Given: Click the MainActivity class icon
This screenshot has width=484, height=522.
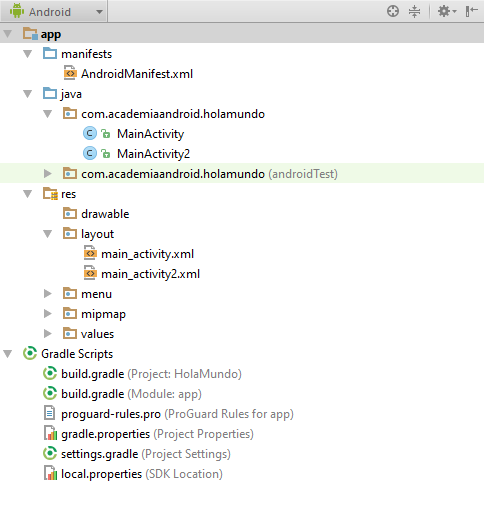Looking at the screenshot, I should click(x=89, y=133).
